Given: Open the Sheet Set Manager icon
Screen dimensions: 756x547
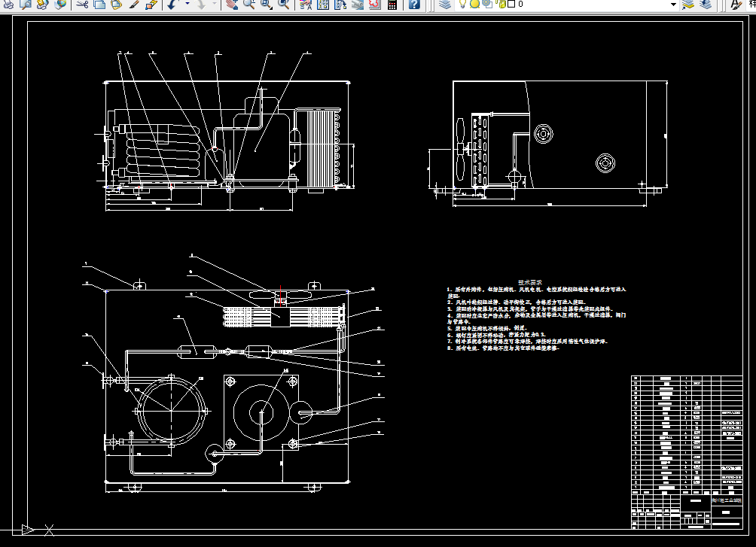Looking at the screenshot, I should [x=357, y=4].
